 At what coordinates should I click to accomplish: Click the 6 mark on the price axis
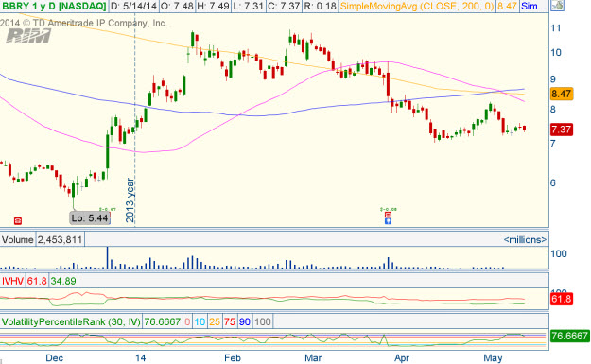pyautogui.click(x=553, y=182)
